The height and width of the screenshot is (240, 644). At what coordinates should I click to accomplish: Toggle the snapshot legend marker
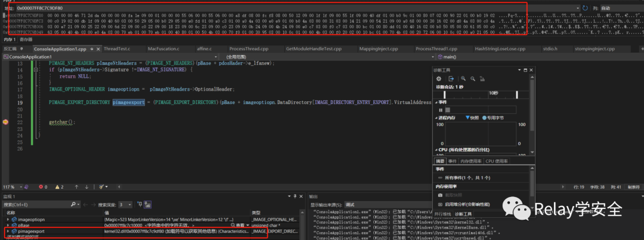(x=468, y=118)
